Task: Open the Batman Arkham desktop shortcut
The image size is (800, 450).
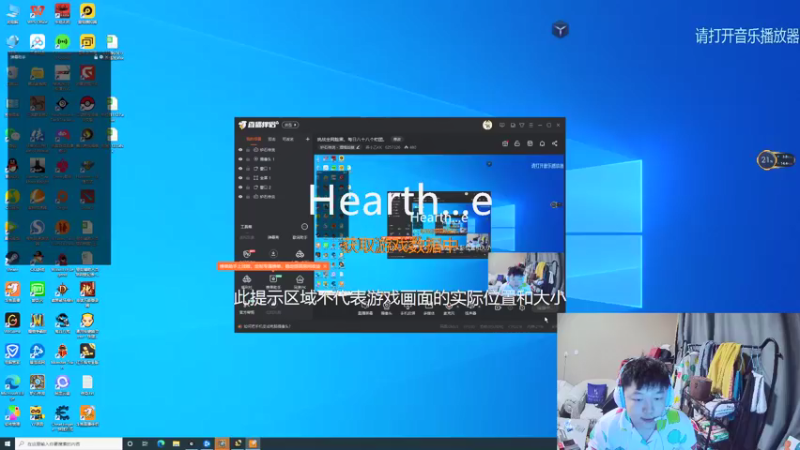Action: pyautogui.click(x=37, y=169)
